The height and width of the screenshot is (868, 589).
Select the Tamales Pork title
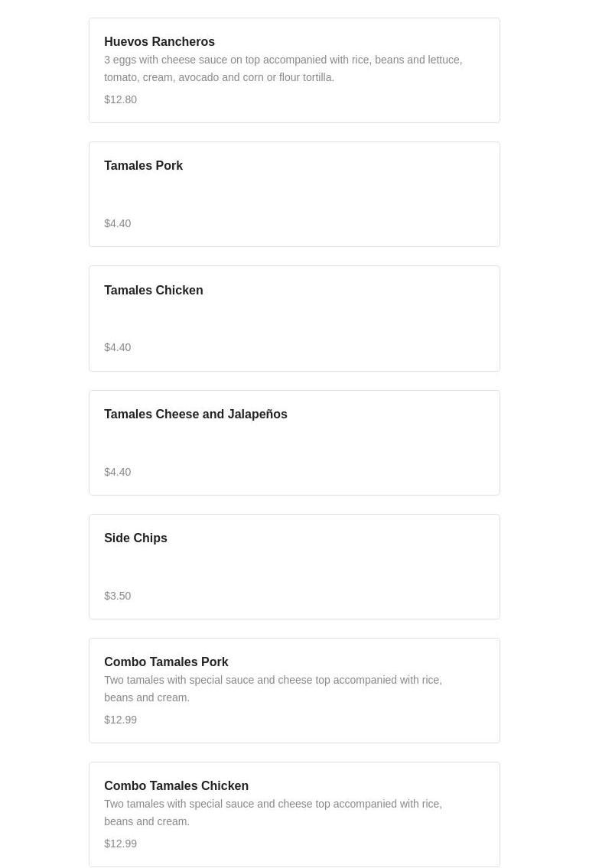point(143,166)
